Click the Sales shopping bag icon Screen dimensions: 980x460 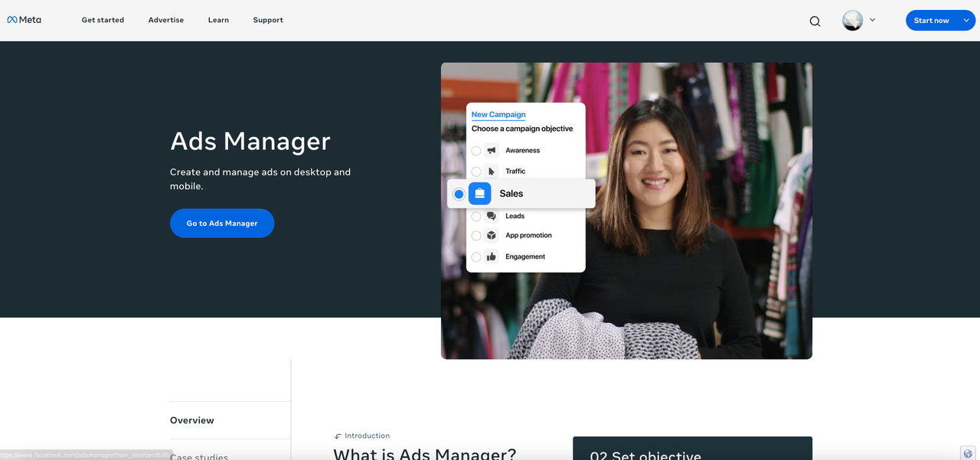[x=479, y=194]
